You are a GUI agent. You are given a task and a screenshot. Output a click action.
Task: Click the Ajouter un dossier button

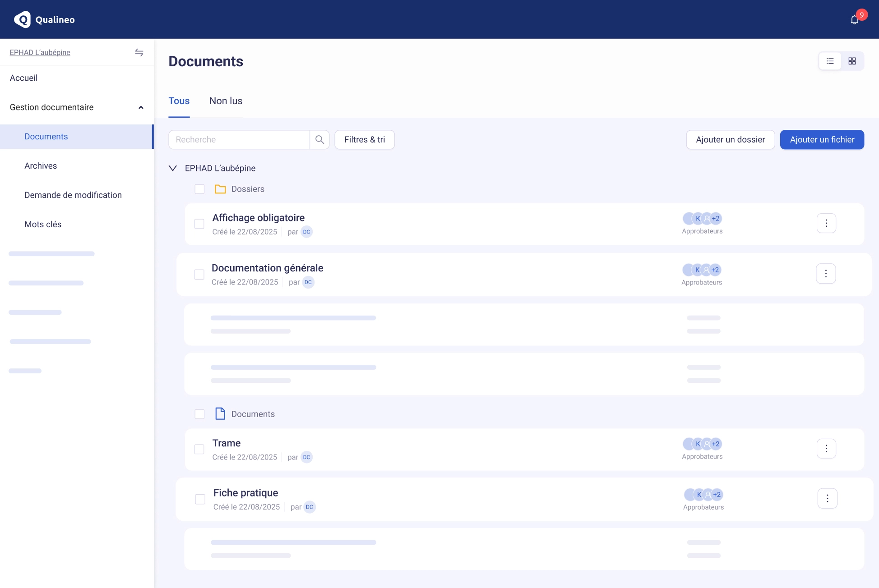coord(730,140)
